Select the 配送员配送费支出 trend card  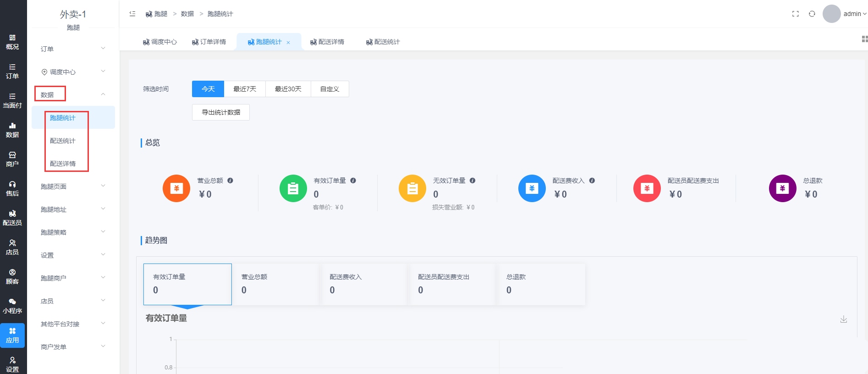(452, 284)
